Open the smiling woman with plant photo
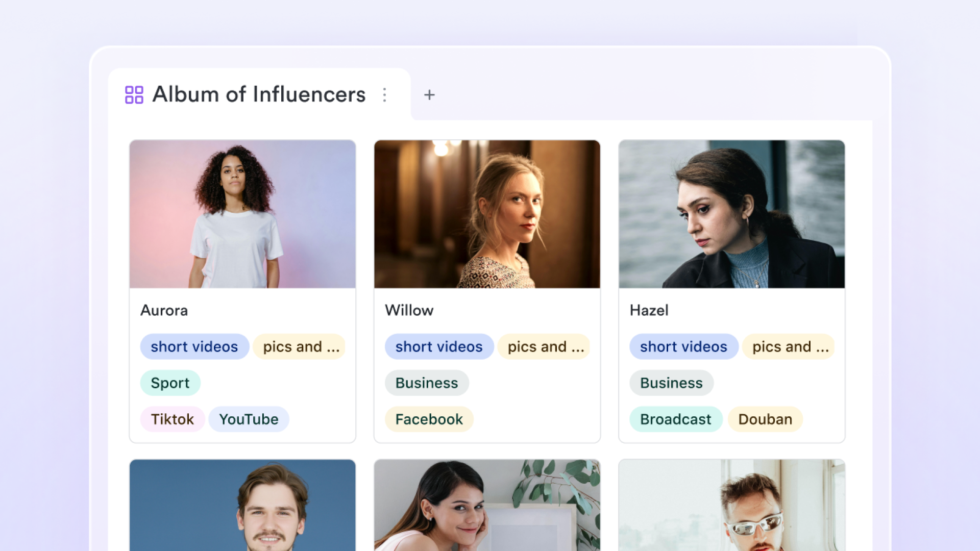Image resolution: width=980 pixels, height=551 pixels. pyautogui.click(x=487, y=505)
